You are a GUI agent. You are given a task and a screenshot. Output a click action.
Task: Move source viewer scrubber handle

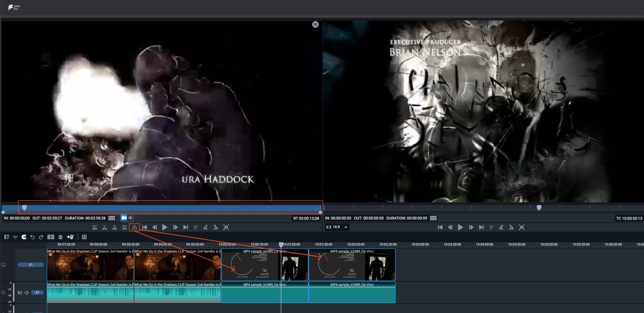(24, 208)
